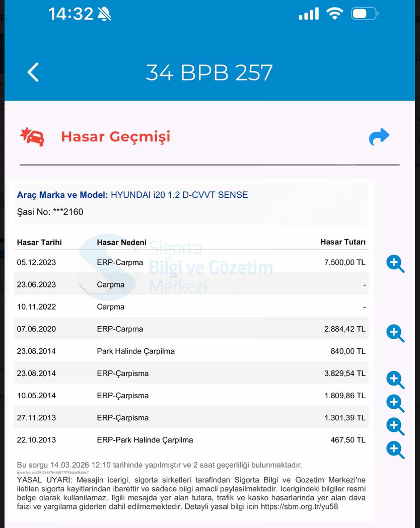Tap the Hasar Nedeni column header
Screen dimensions: 420x528
tap(121, 243)
